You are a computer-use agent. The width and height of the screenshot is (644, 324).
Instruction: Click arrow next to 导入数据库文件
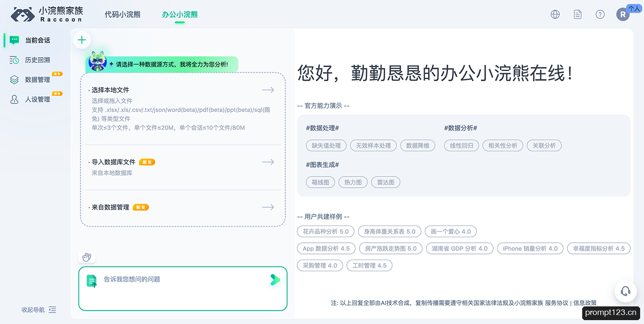pyautogui.click(x=268, y=162)
